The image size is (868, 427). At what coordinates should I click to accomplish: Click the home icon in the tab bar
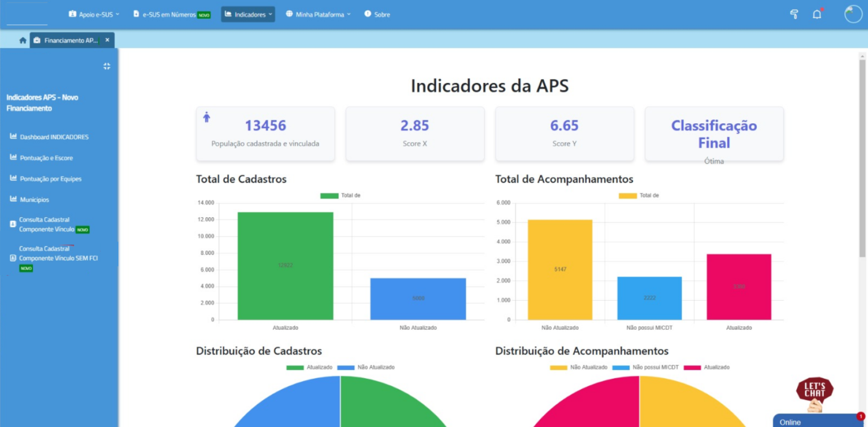click(x=21, y=40)
